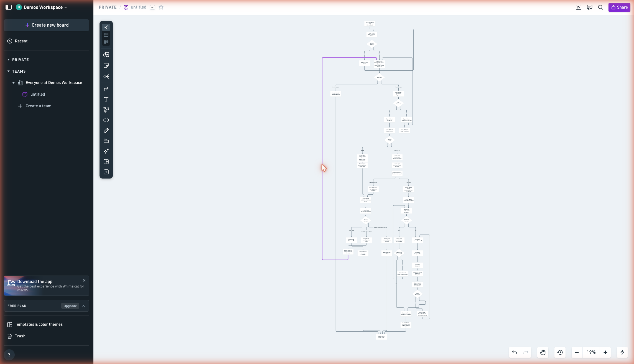The height and width of the screenshot is (364, 634).
Task: Zoom out with minus button
Action: [x=577, y=352]
